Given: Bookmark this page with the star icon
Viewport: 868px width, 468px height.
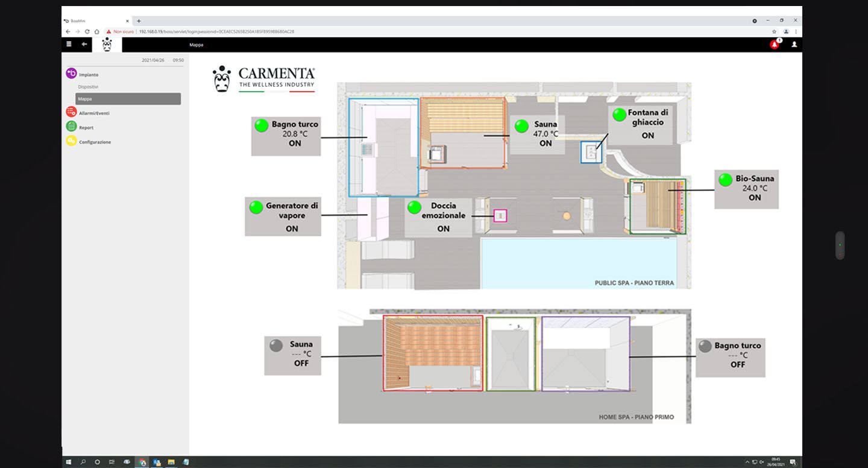Looking at the screenshot, I should pyautogui.click(x=775, y=31).
